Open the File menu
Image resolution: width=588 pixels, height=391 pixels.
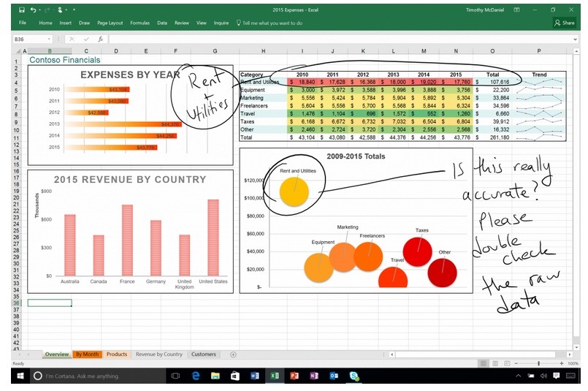click(23, 23)
